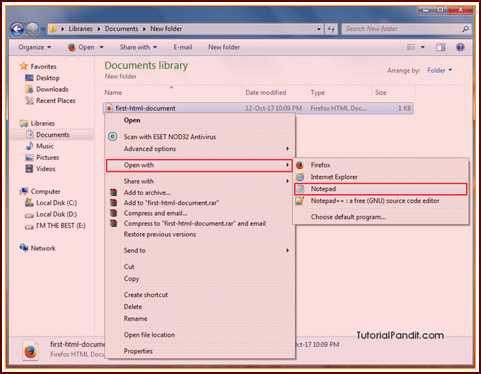This screenshot has height=374, width=481.
Task: Open the Help question mark icon
Action: pos(460,47)
